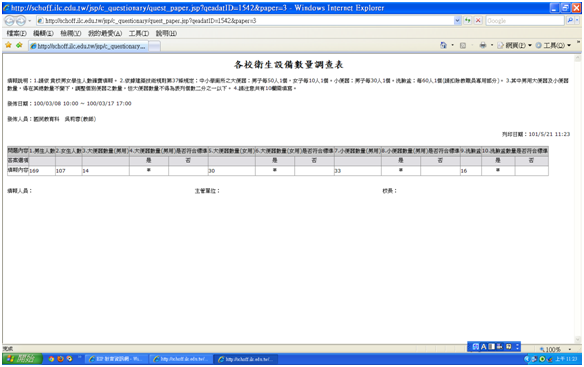Expand the address bar history dropdown
Screen dimensions: 584x367
pyautogui.click(x=457, y=21)
